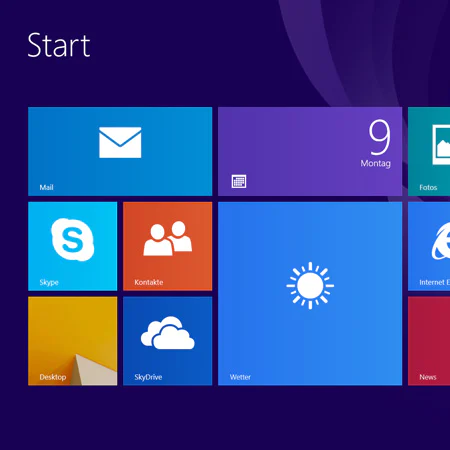
Task: Open the red News tile
Action: [429, 341]
